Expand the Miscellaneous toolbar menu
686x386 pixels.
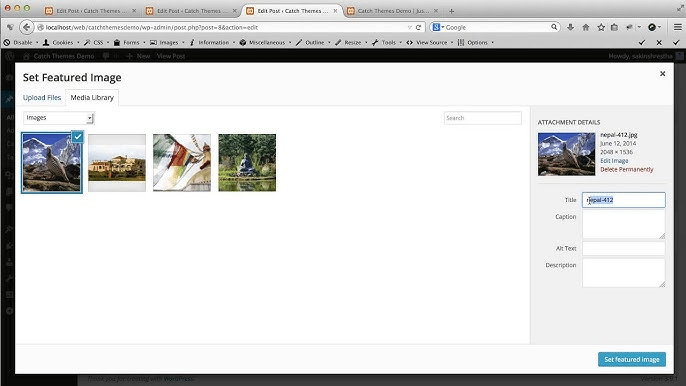pos(266,42)
